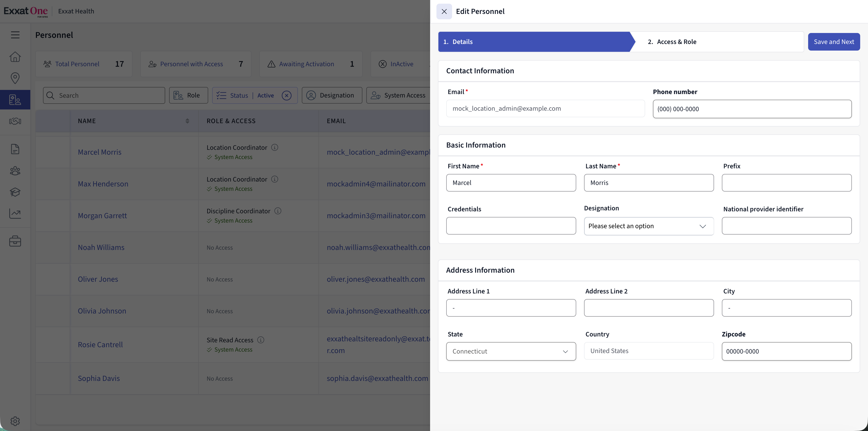This screenshot has width=868, height=431.
Task: Focus the Prefix field
Action: tap(786, 183)
